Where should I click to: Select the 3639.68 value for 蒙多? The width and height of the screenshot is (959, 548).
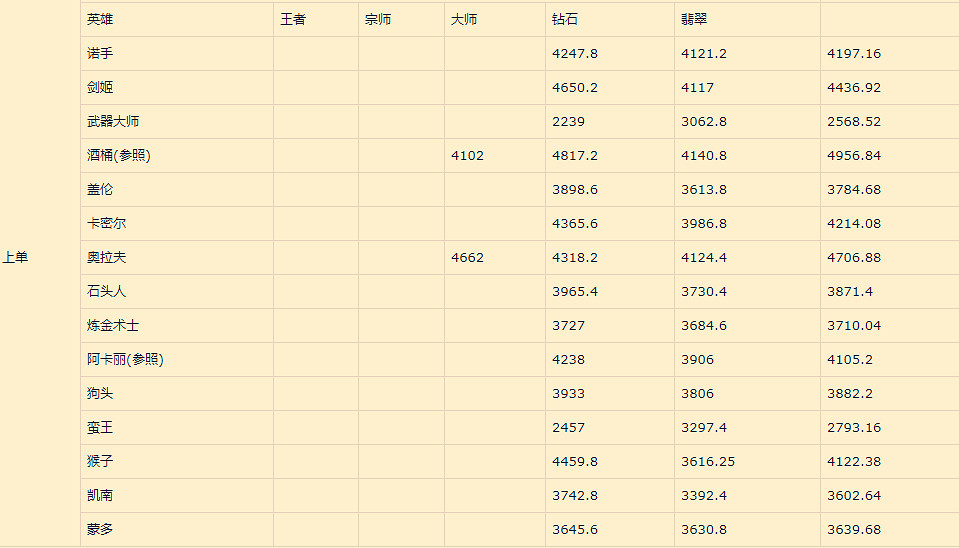854,530
